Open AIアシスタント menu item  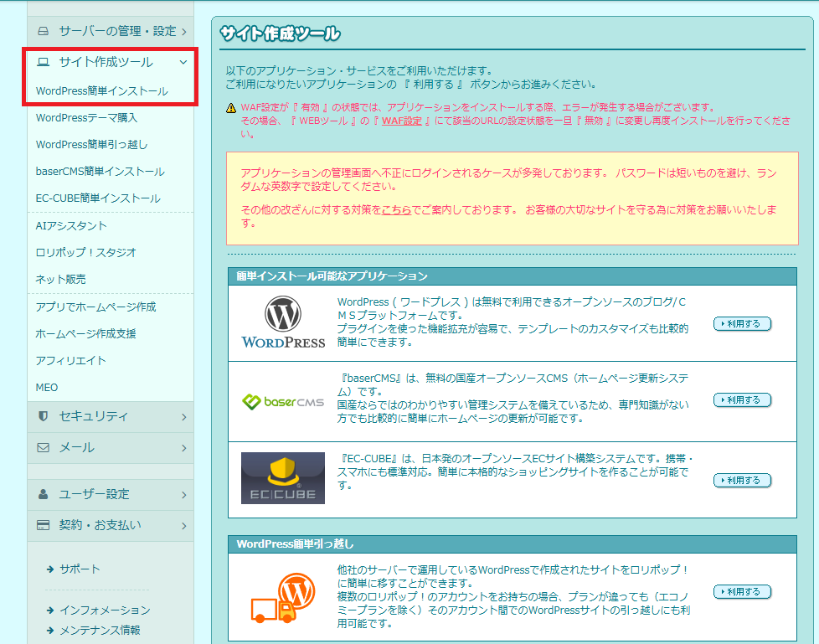pos(71,225)
